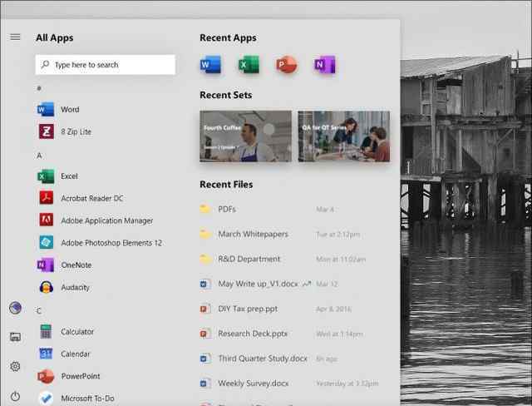Select the "Excel" label in app list

(x=69, y=176)
